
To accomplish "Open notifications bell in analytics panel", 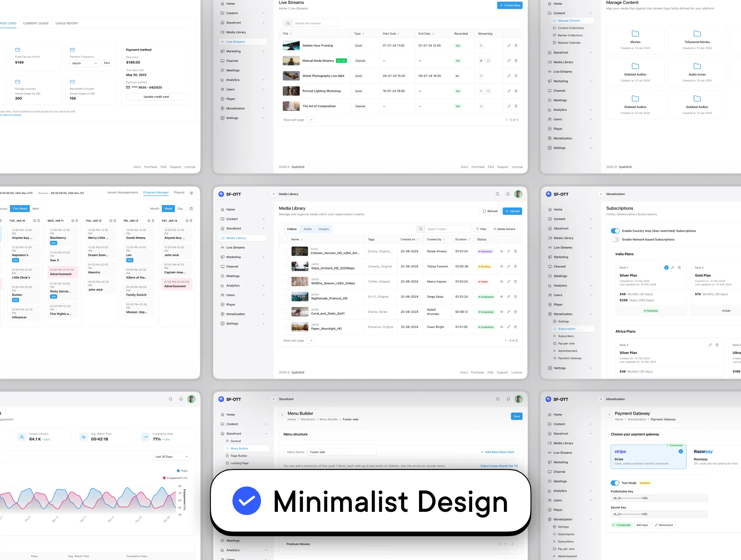I will click(181, 399).
